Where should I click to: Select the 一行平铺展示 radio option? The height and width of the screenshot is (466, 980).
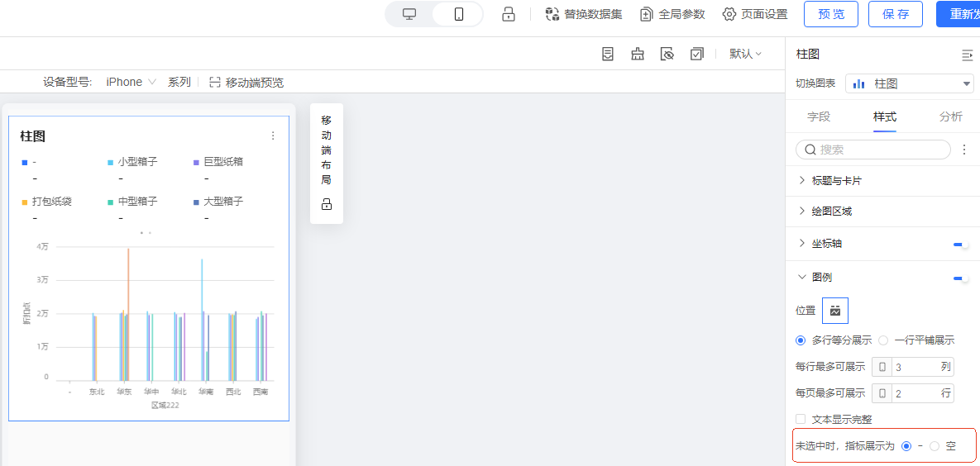click(883, 340)
